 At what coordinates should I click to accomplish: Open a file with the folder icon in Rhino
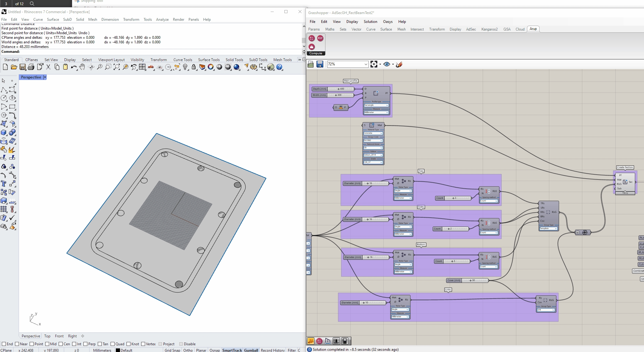click(x=14, y=67)
